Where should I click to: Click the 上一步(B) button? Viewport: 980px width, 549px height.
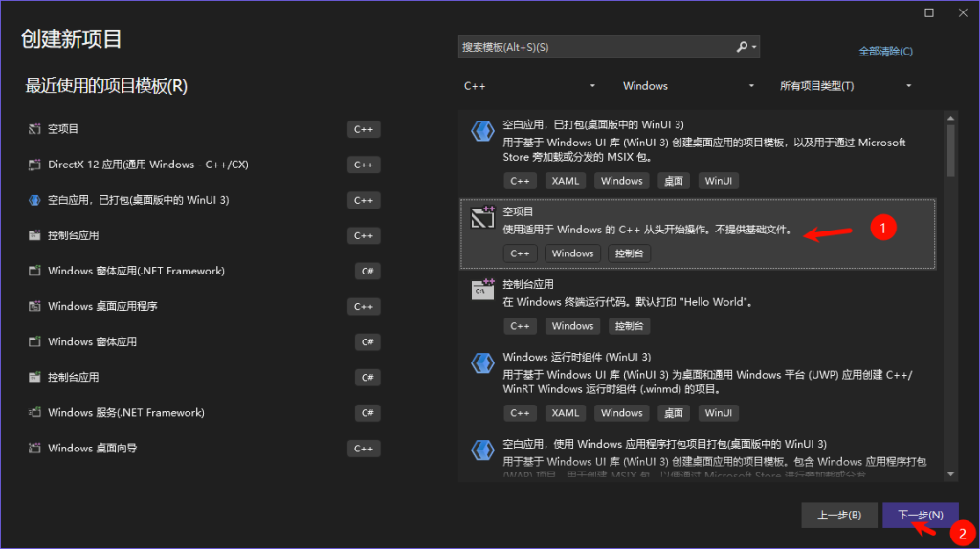pyautogui.click(x=839, y=515)
